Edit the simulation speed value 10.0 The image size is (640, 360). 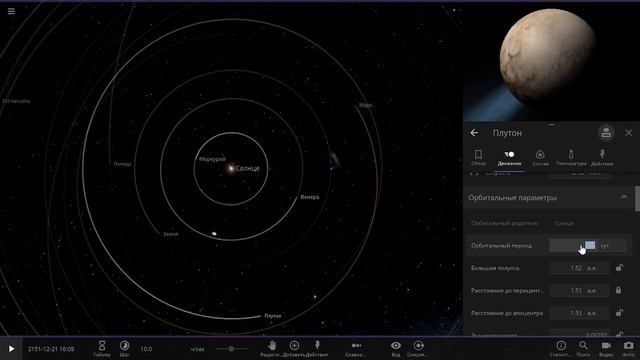click(x=146, y=349)
